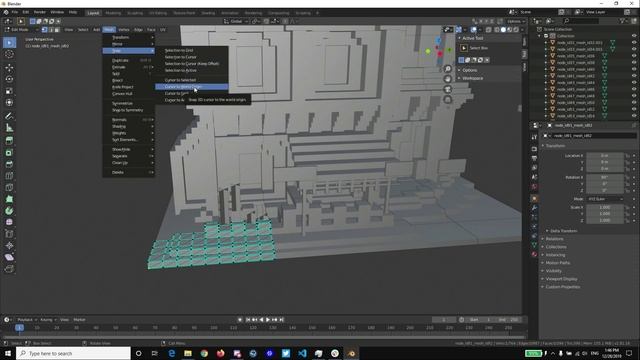Switch to solid viewport shading
The image size is (640, 360).
503,29
